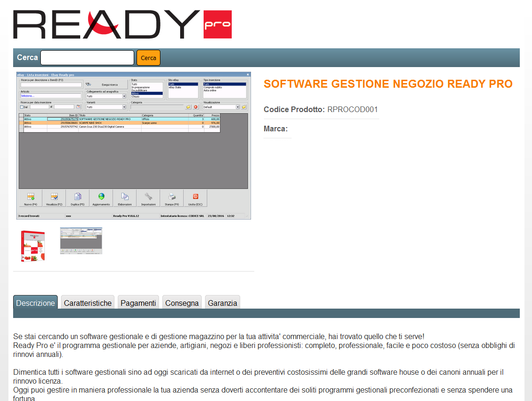
Task: Click the Duplica (F5) icon in product screenshot
Action: pos(78,197)
